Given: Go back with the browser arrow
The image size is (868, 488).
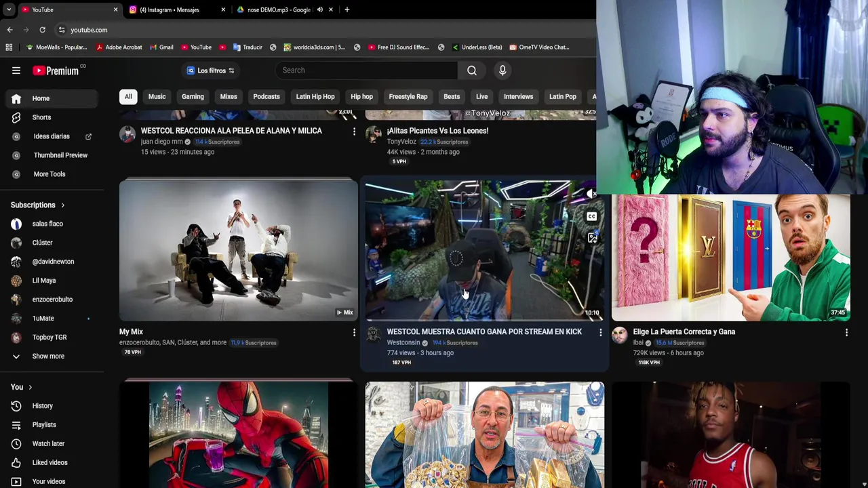Looking at the screenshot, I should pos(9,30).
